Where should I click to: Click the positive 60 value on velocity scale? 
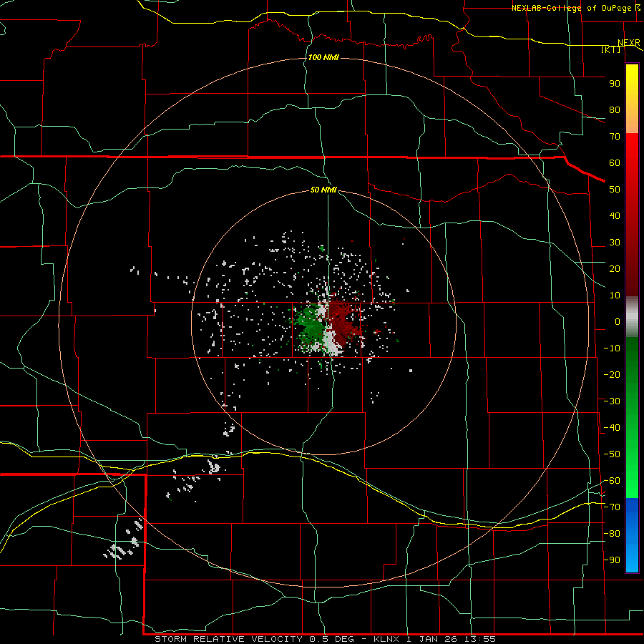(x=615, y=163)
